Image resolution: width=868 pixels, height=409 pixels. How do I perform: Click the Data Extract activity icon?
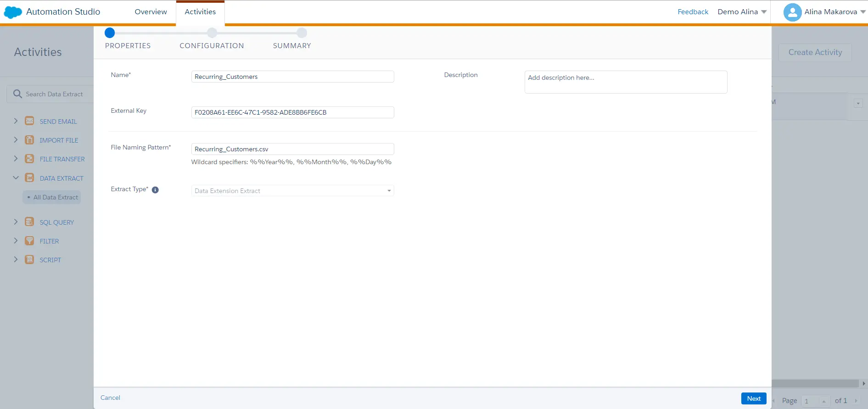point(29,178)
